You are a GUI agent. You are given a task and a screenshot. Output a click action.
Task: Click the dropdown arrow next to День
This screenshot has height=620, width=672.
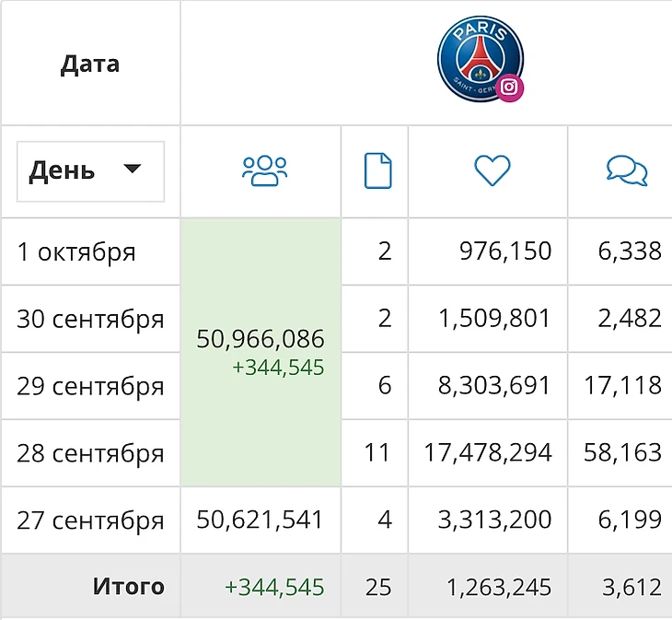(133, 170)
